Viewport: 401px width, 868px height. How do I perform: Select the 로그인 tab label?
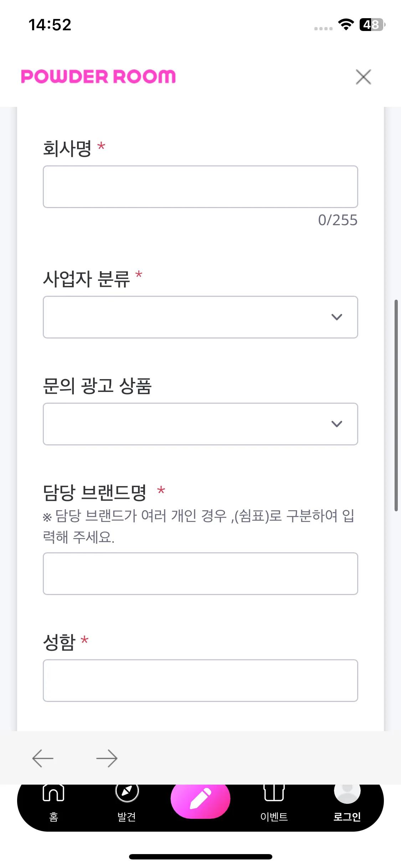(x=347, y=817)
